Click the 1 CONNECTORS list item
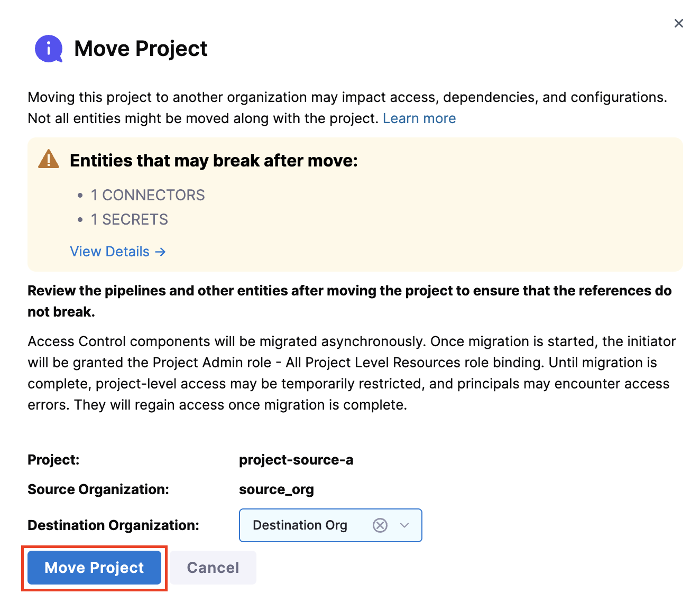Image resolution: width=700 pixels, height=612 pixels. point(148,196)
